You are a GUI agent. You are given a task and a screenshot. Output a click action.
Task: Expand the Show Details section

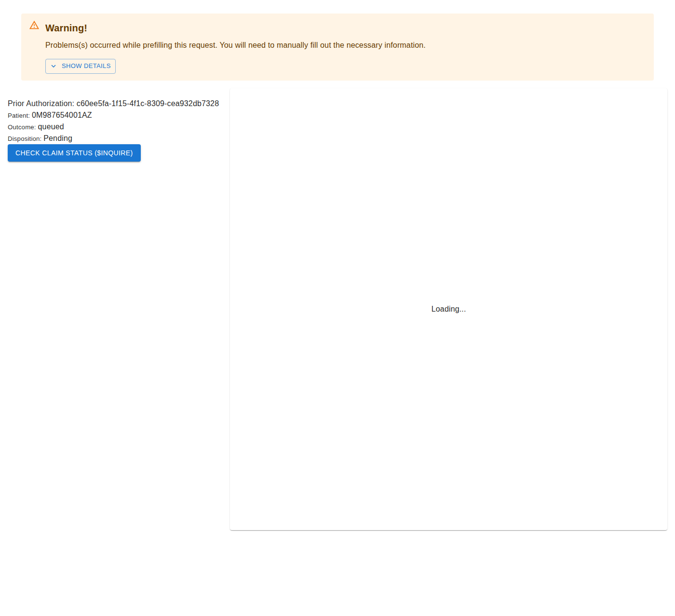(81, 66)
